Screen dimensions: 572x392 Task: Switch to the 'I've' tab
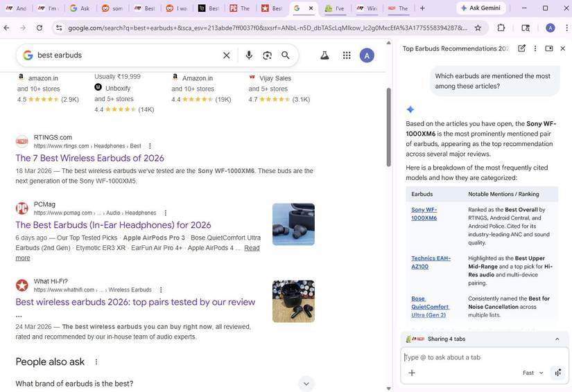pyautogui.click(x=334, y=8)
